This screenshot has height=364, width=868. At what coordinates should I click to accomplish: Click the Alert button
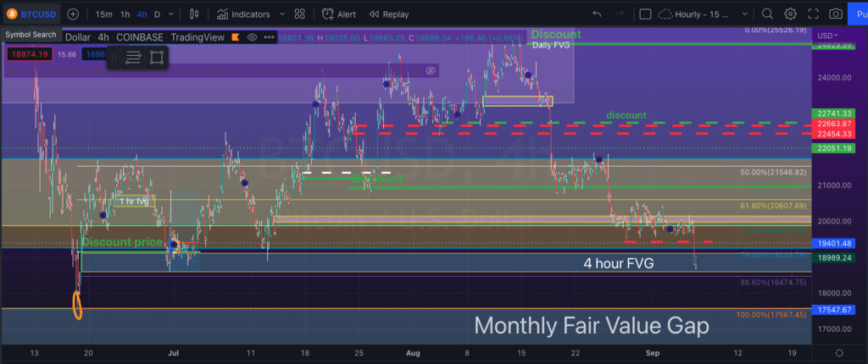[338, 14]
